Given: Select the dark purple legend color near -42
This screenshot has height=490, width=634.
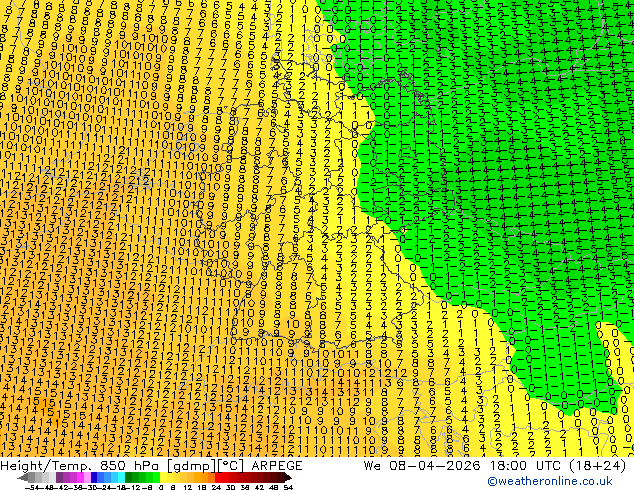Looking at the screenshot, I should 59,477.
